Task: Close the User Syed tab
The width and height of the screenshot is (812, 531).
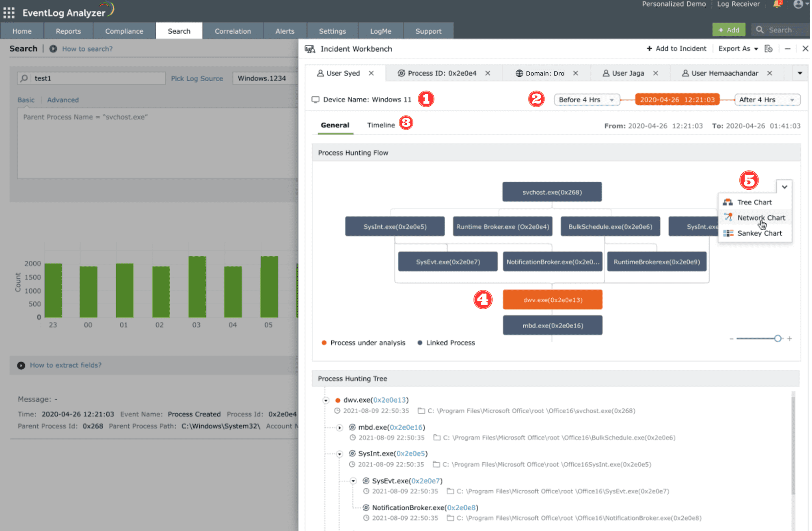Action: point(371,73)
